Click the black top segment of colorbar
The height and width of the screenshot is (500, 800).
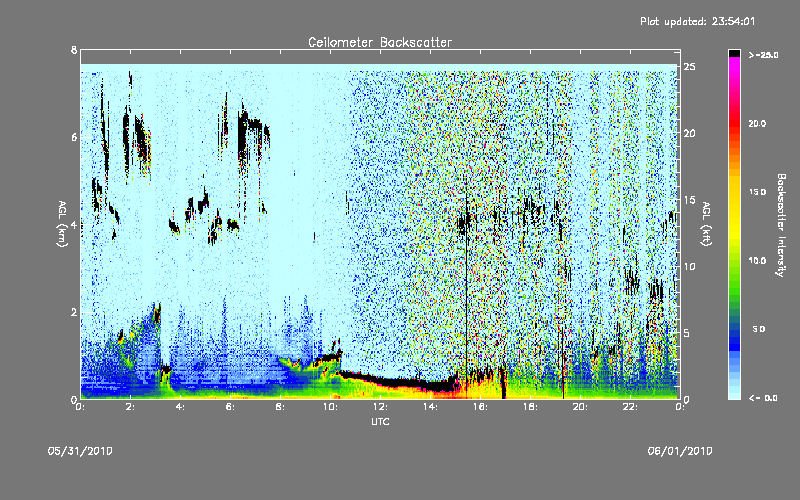734,53
